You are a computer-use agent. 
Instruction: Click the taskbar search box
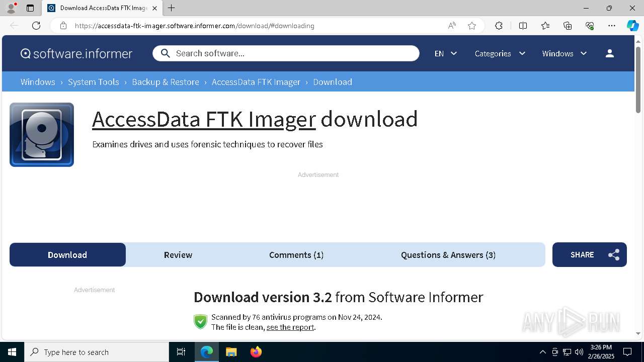97,352
